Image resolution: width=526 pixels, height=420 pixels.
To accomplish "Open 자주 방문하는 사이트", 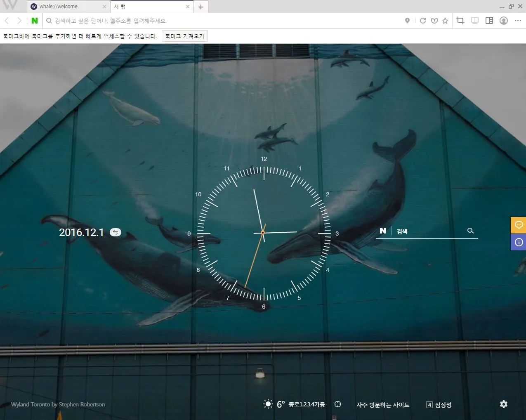I will pyautogui.click(x=383, y=405).
